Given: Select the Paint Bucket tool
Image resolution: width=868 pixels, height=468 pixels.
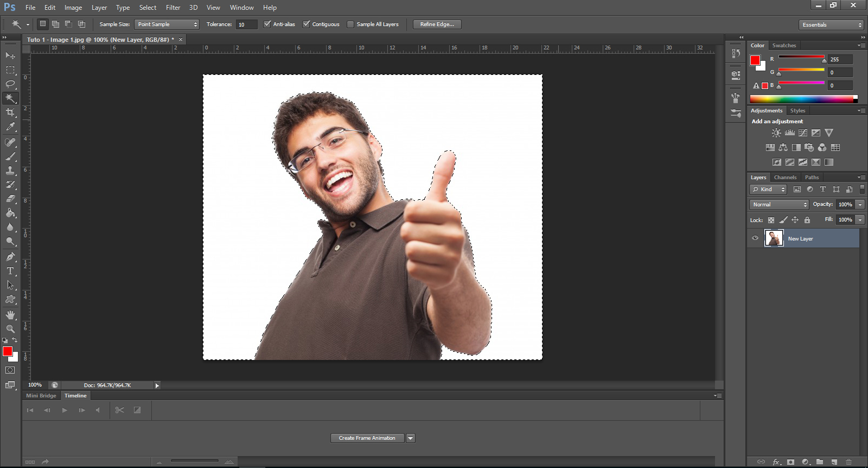Looking at the screenshot, I should (10, 213).
